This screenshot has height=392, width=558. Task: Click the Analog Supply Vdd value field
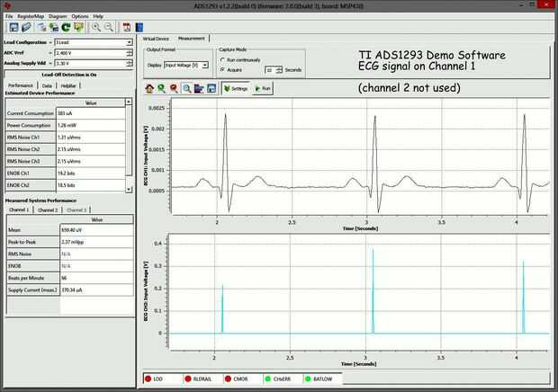(90, 63)
